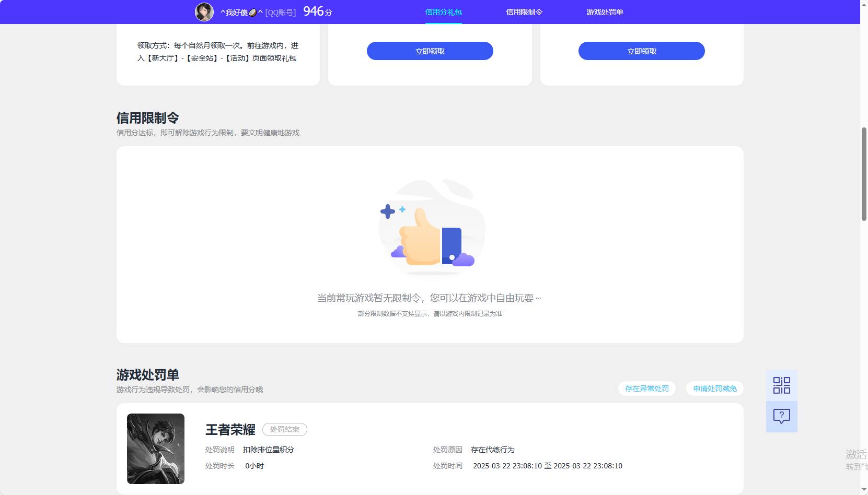Click the 处罚结束 status badge
Image resolution: width=868 pixels, height=495 pixels.
pos(285,429)
